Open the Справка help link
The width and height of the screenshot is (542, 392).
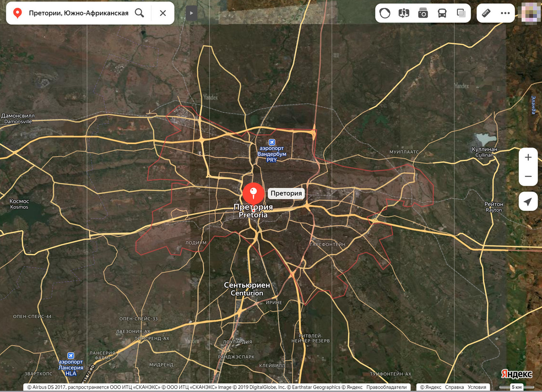pos(454,387)
